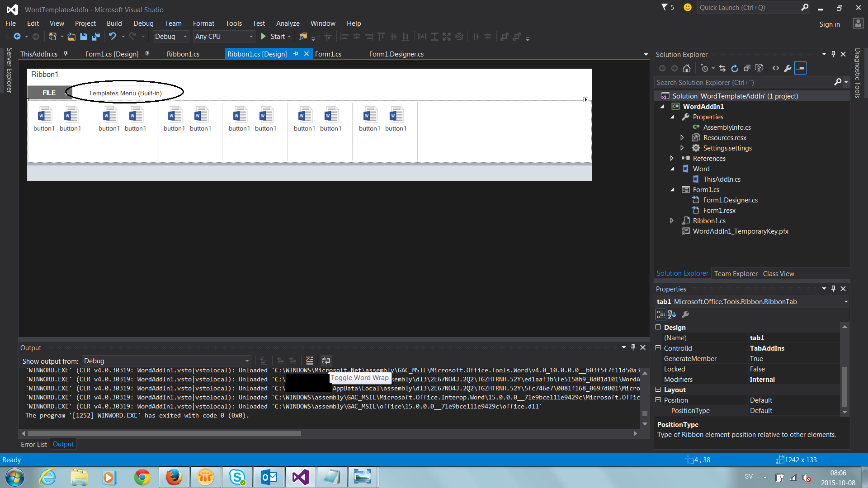Screen dimensions: 868x488
Task: Switch Properties grid to Alphabetical view
Action: click(x=672, y=314)
